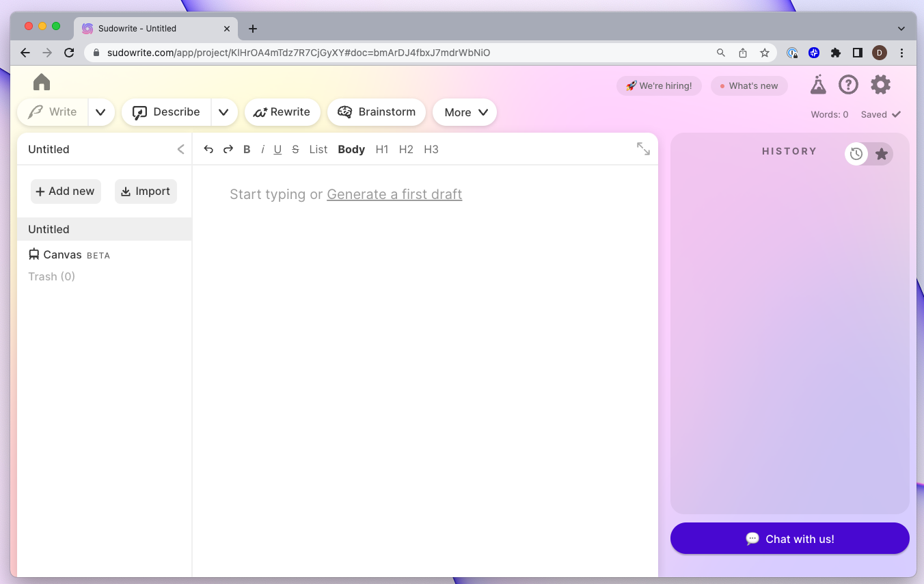Show history view in History panel
Image resolution: width=924 pixels, height=584 pixels.
point(856,154)
